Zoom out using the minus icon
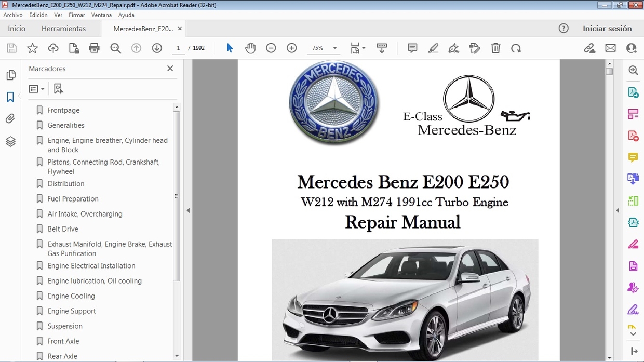644x362 pixels. click(x=271, y=48)
